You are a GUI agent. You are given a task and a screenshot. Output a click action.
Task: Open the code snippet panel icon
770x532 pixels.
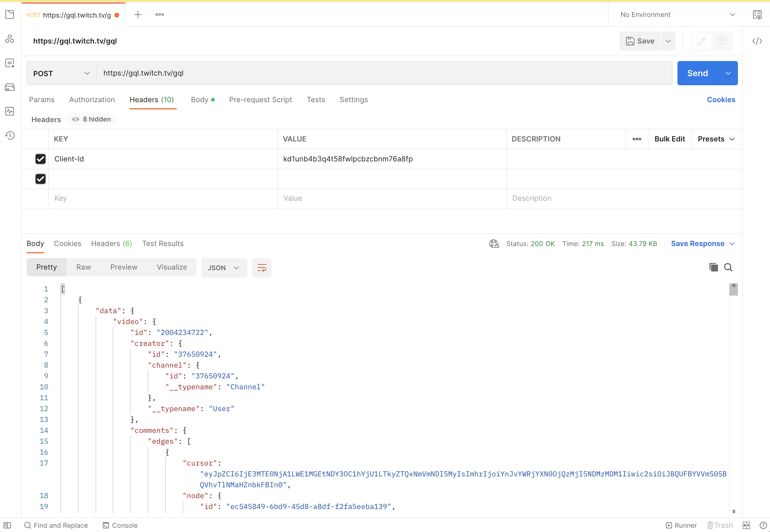click(757, 41)
